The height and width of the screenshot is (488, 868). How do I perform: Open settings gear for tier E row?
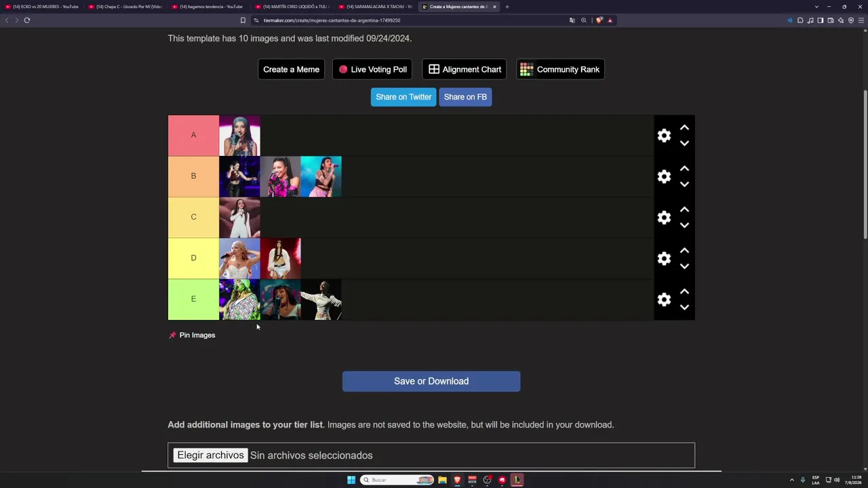pyautogui.click(x=664, y=300)
